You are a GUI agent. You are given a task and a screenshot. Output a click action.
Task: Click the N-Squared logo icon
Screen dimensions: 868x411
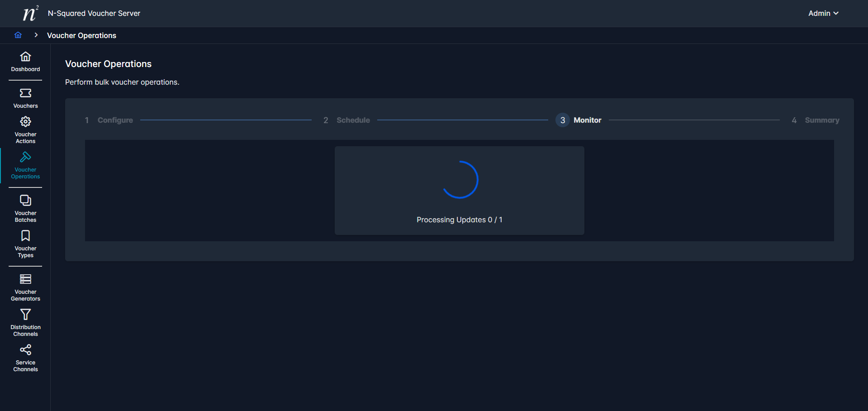coord(30,14)
